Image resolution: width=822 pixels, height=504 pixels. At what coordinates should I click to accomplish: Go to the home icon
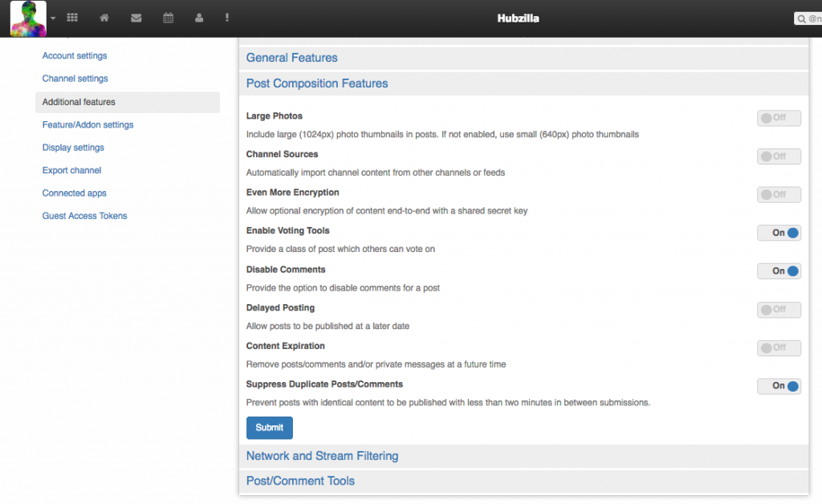point(104,18)
